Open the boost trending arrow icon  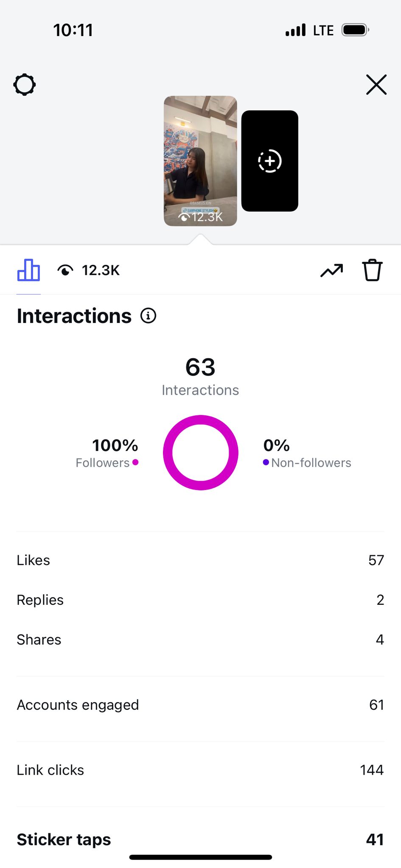click(x=331, y=270)
